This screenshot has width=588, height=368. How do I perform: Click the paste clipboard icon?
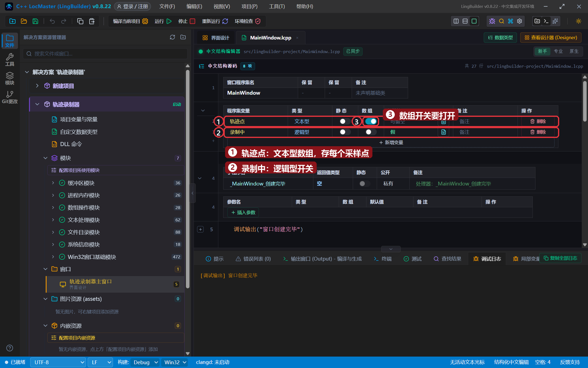pyautogui.click(x=92, y=21)
